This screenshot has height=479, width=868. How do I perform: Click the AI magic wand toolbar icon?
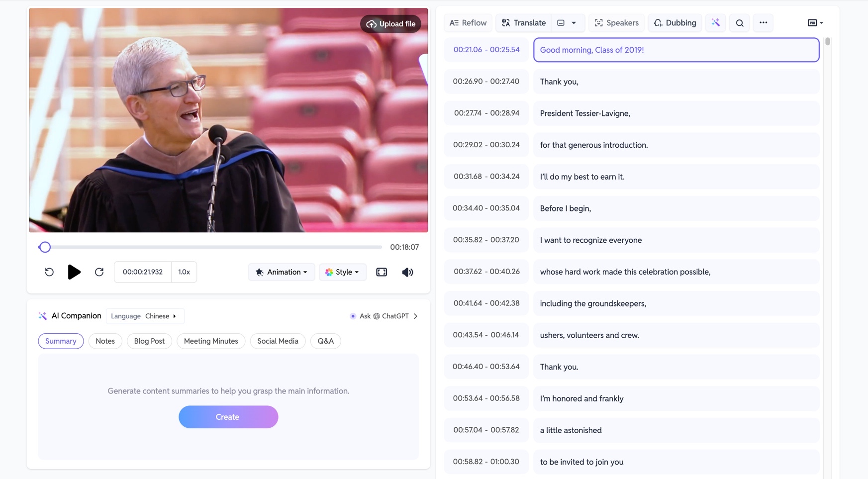tap(715, 23)
